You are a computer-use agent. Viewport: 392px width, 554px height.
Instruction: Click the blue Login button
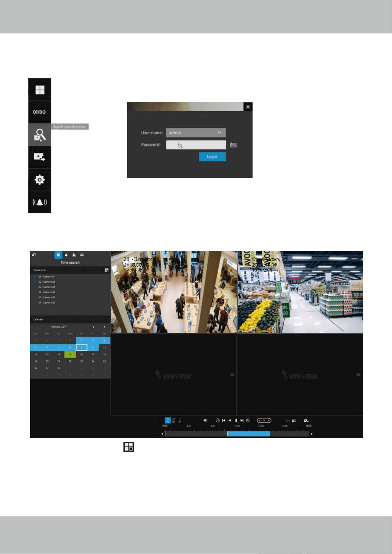click(212, 157)
